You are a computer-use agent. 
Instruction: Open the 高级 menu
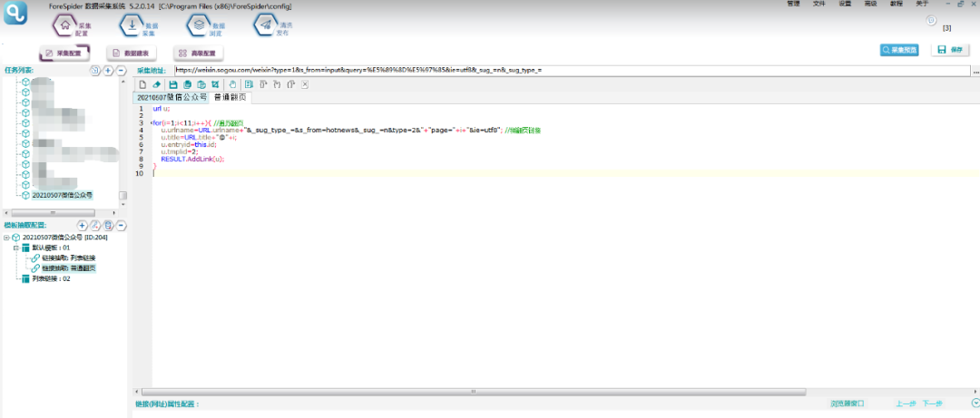click(x=870, y=4)
